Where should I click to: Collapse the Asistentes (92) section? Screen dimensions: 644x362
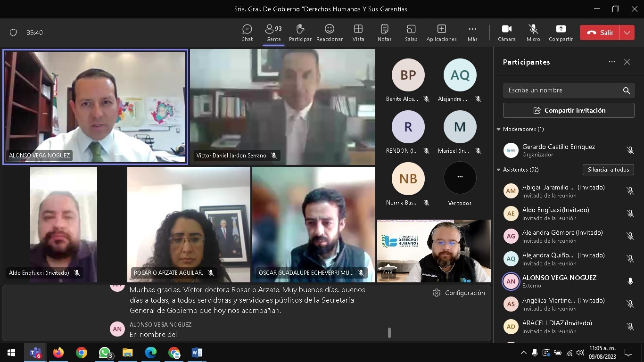[x=499, y=170]
